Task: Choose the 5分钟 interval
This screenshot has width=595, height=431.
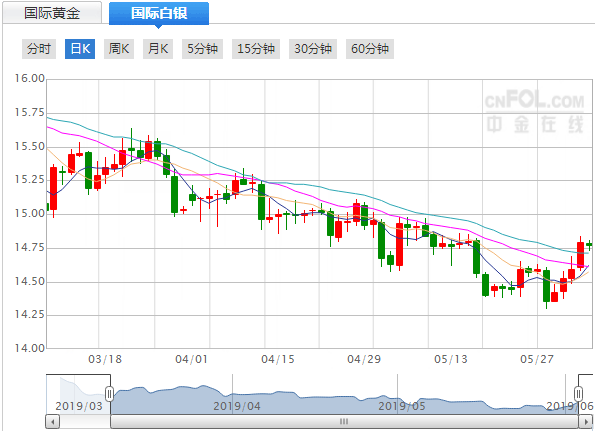Action: [202, 49]
